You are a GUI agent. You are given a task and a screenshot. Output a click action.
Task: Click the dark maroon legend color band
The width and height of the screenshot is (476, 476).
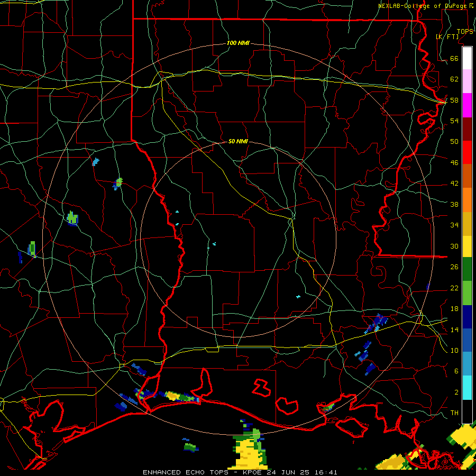tap(467, 129)
